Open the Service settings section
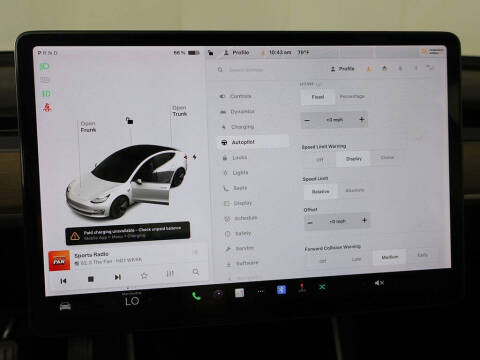Viewport: 480px width, 360px height. 240,248
